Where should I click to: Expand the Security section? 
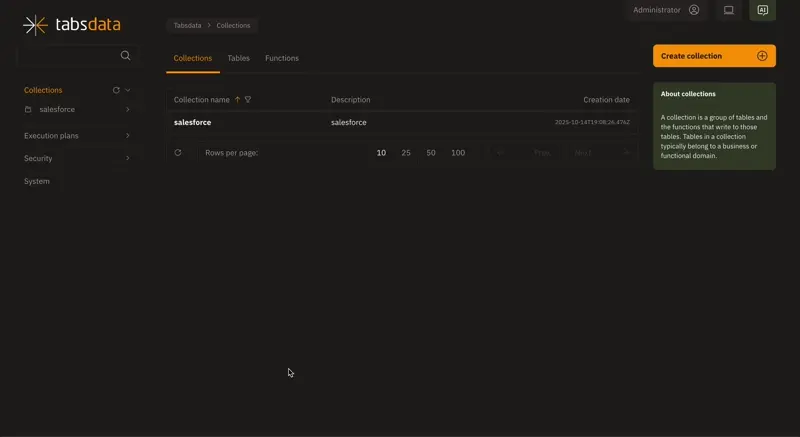click(x=128, y=158)
